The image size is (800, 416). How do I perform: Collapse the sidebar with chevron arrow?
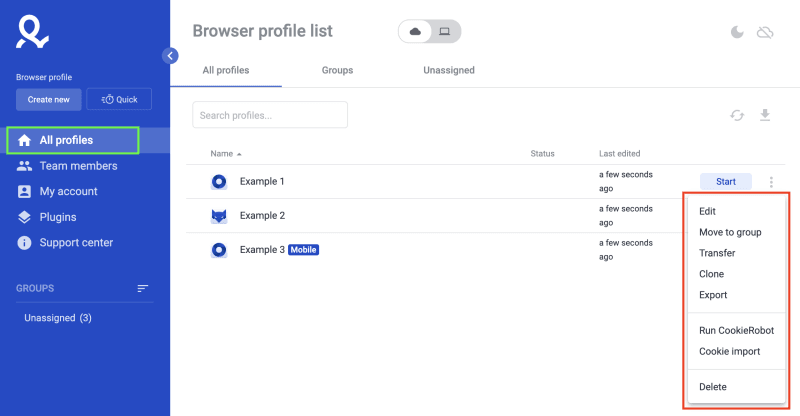tap(170, 56)
